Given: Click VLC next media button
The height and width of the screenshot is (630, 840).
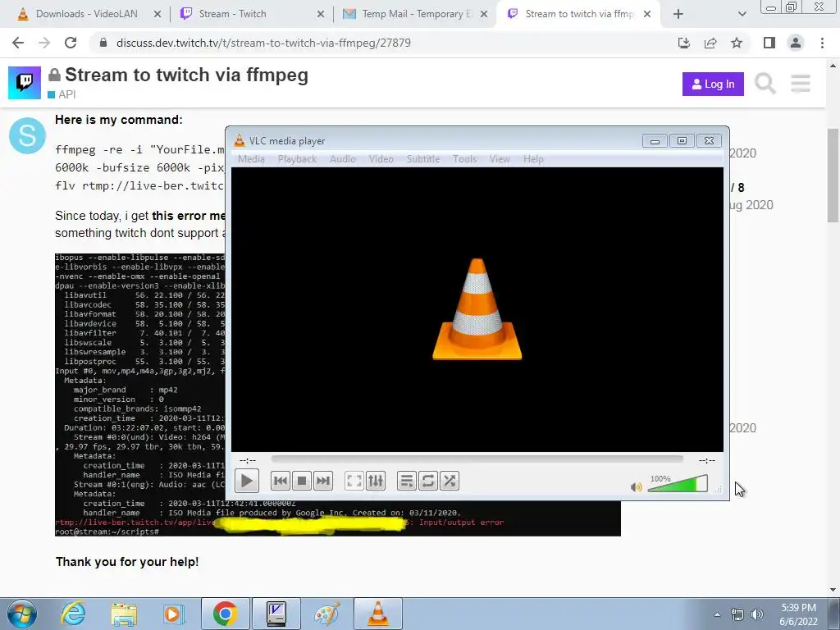Looking at the screenshot, I should (x=323, y=481).
